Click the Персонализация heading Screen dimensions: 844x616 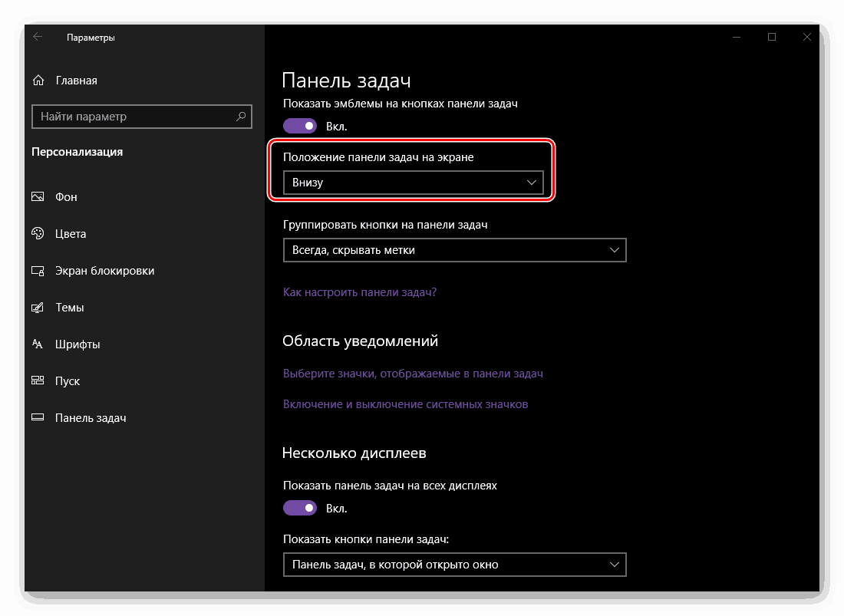point(77,152)
